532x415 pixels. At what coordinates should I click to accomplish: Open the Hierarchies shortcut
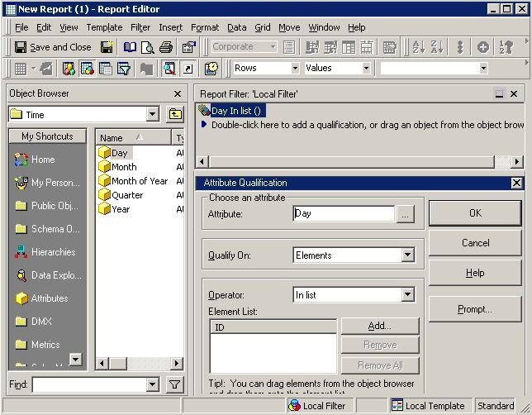[53, 252]
